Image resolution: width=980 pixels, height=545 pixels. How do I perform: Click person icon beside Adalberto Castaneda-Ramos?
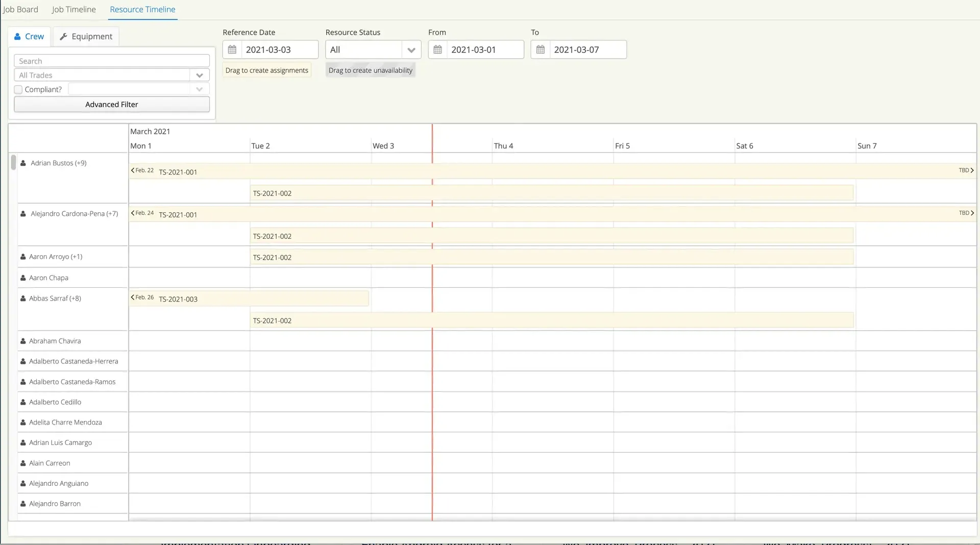pyautogui.click(x=23, y=382)
